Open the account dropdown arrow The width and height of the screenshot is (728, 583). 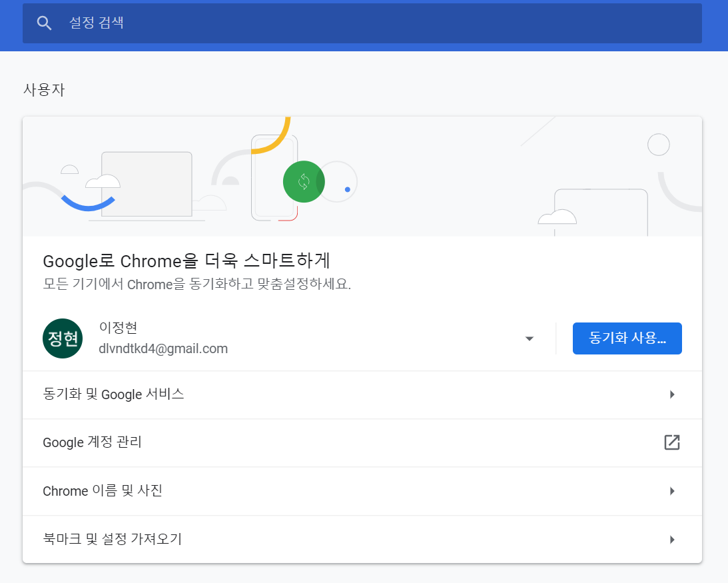[530, 338]
